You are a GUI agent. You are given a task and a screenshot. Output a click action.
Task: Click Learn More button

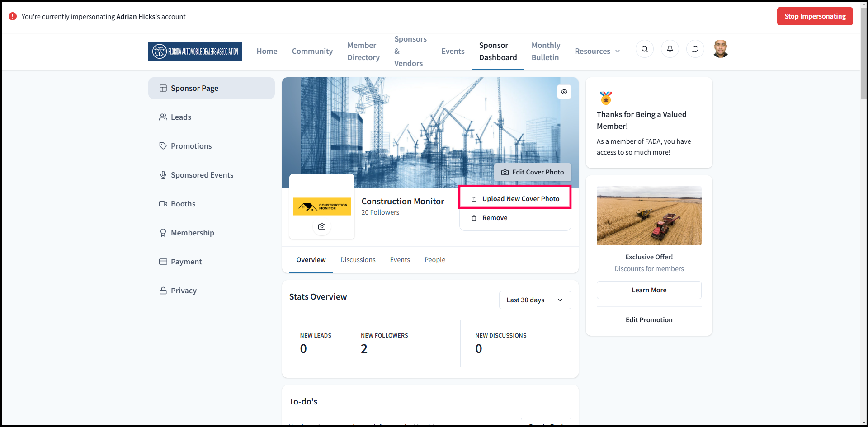click(649, 290)
